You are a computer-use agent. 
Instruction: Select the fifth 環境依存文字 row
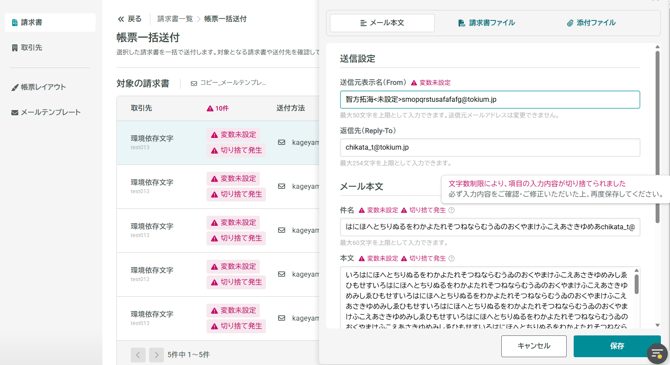pos(217,318)
